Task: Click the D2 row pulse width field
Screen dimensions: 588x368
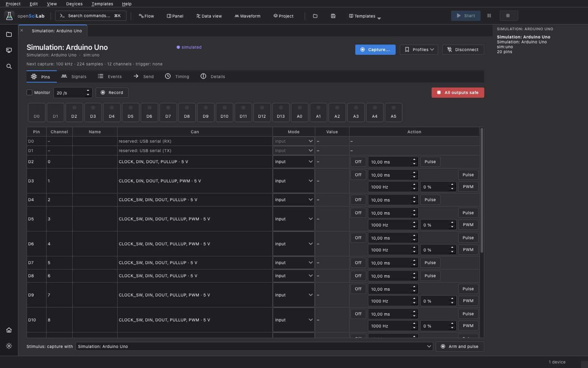Action: tap(393, 162)
